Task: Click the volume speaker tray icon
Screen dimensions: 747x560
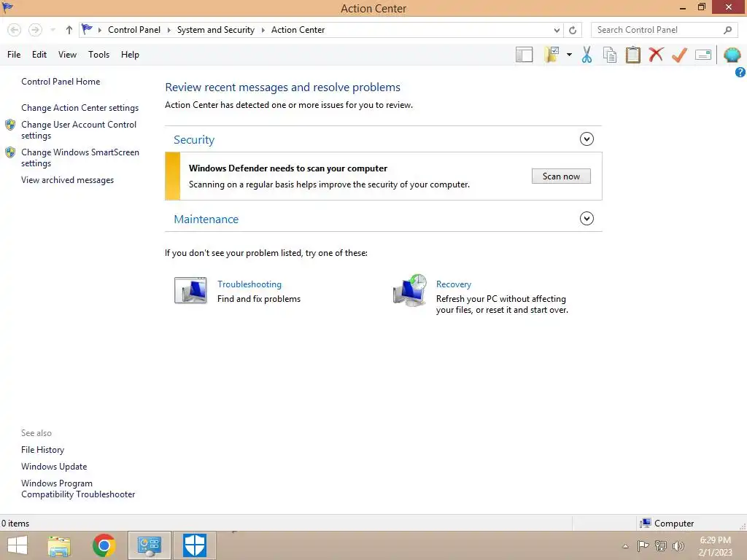Action: [x=678, y=545]
